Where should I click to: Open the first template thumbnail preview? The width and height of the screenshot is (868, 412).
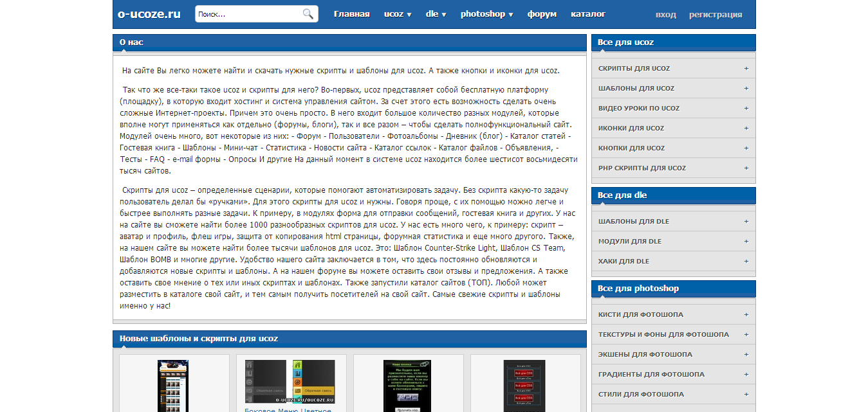point(173,386)
